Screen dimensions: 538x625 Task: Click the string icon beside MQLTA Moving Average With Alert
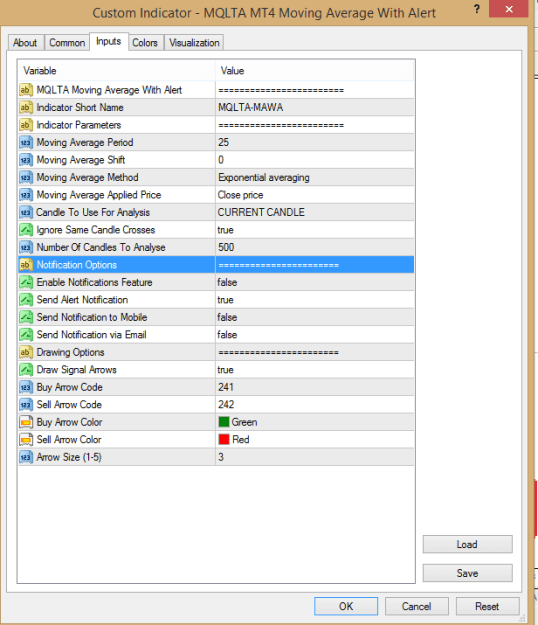[26, 90]
